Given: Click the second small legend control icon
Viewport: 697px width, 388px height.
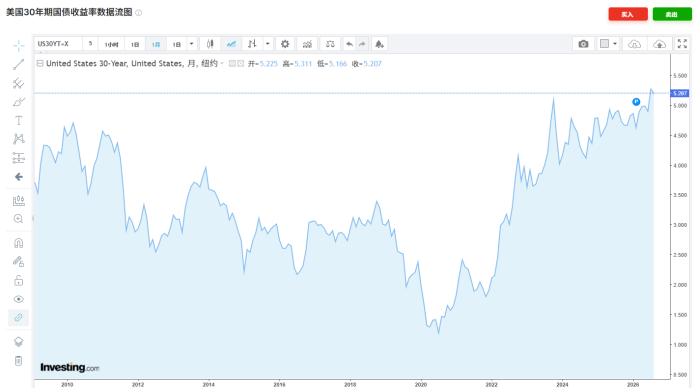Looking at the screenshot, I should click(240, 64).
